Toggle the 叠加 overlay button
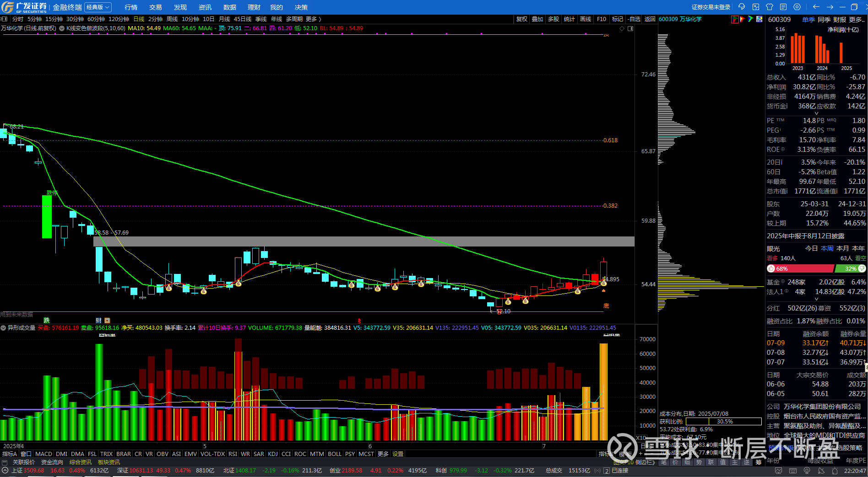This screenshot has width=868, height=477. (537, 19)
